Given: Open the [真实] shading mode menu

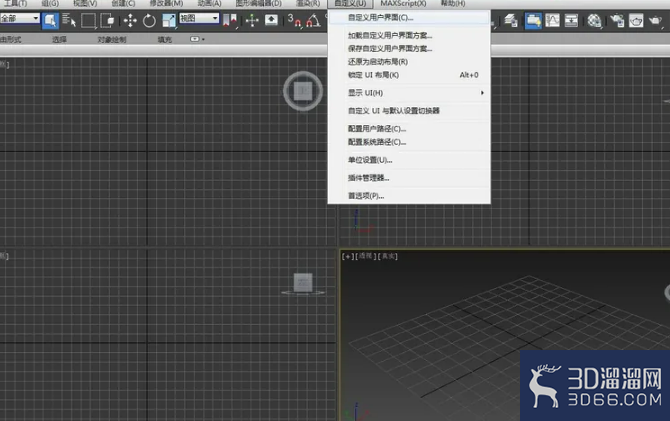Looking at the screenshot, I should (388, 256).
